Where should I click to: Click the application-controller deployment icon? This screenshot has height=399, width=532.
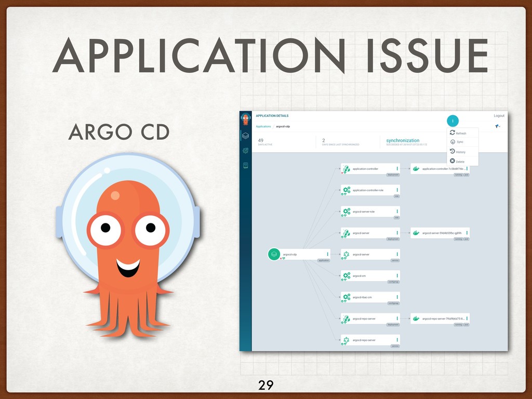pos(346,169)
